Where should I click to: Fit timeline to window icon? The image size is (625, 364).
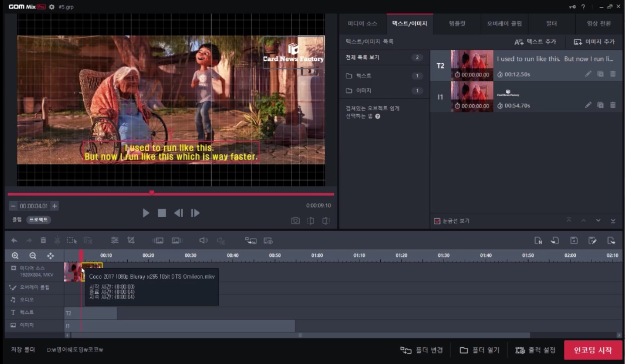pos(50,255)
